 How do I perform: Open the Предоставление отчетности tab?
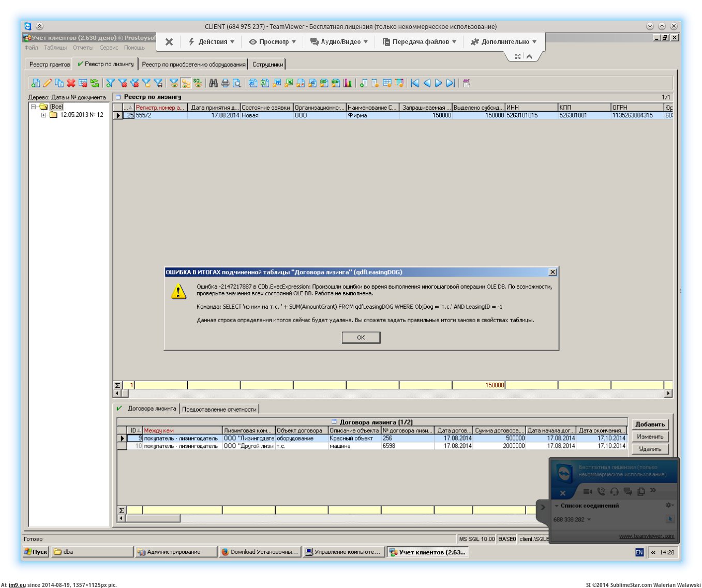(219, 409)
